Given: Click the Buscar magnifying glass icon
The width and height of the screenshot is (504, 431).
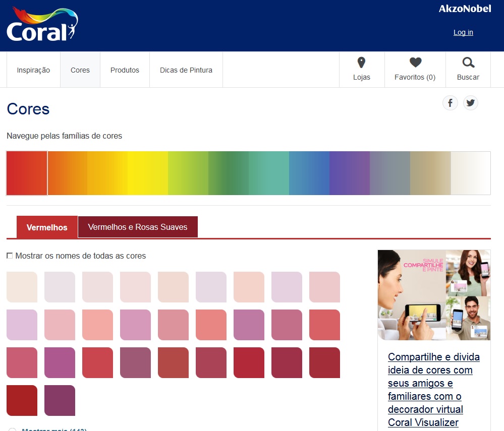Looking at the screenshot, I should point(468,63).
